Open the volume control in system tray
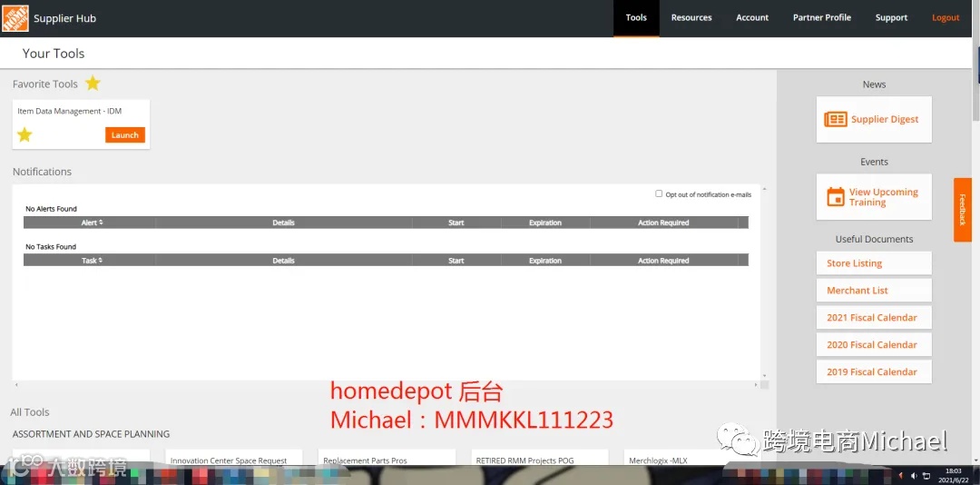The width and height of the screenshot is (980, 485). pos(914,476)
